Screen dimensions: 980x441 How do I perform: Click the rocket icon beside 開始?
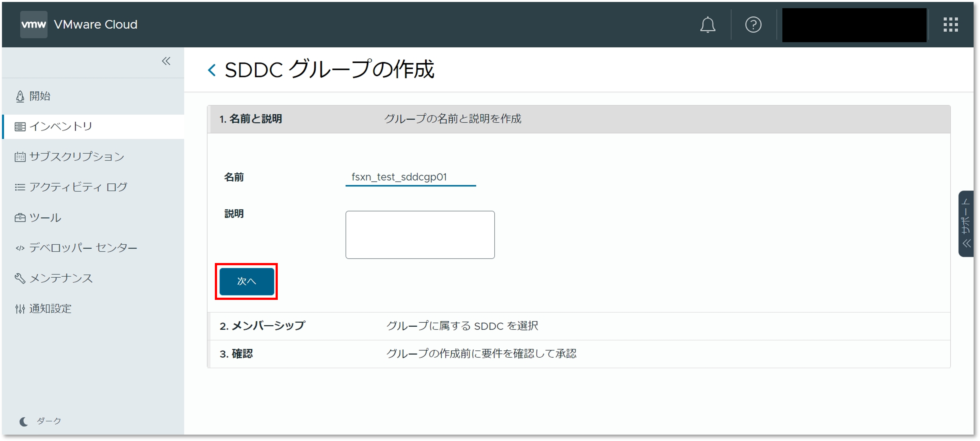click(20, 96)
